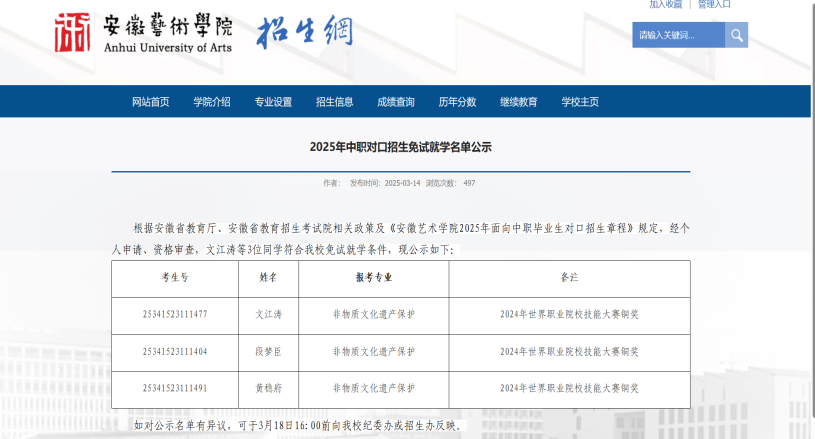Open the 管理入口 admin link
This screenshot has height=439, width=815.
714,4
